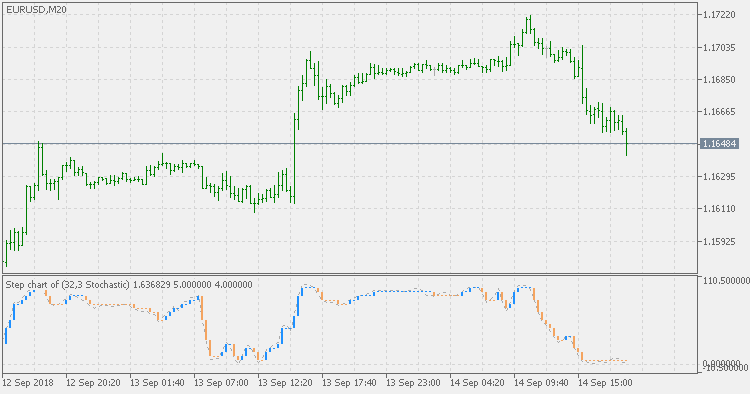Click the 1.15925 price scale label

click(719, 241)
